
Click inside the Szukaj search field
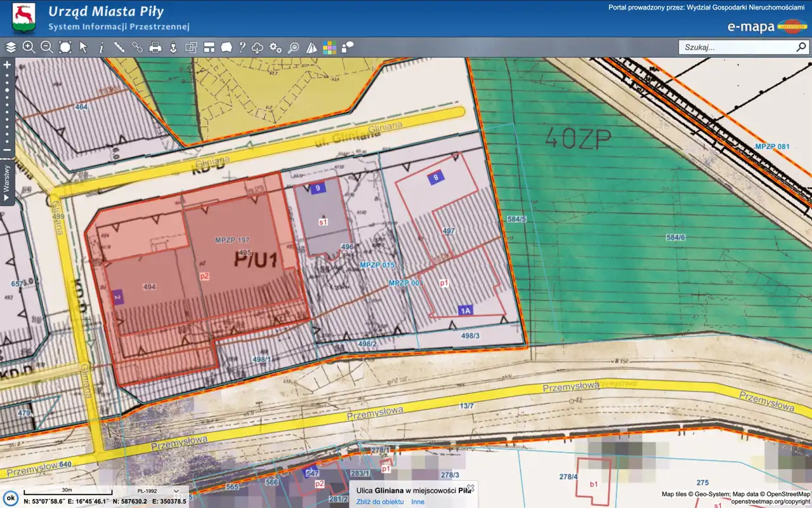736,47
